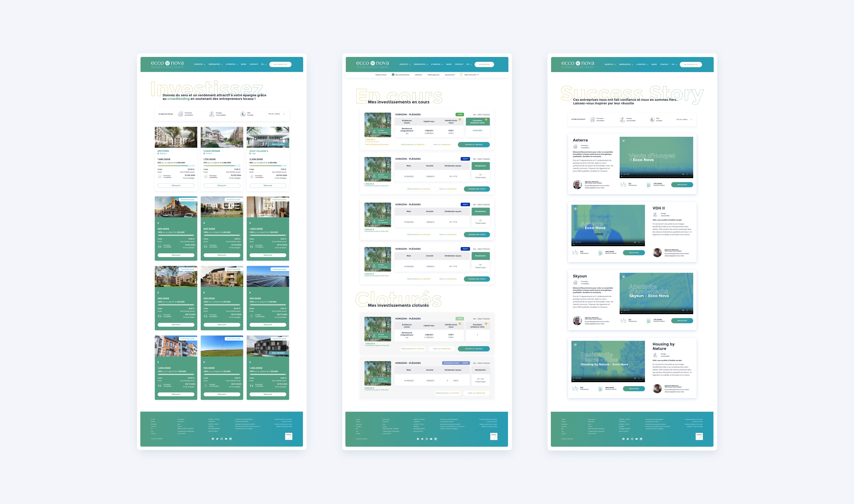Switch to Téléchargements tab

coord(434,75)
